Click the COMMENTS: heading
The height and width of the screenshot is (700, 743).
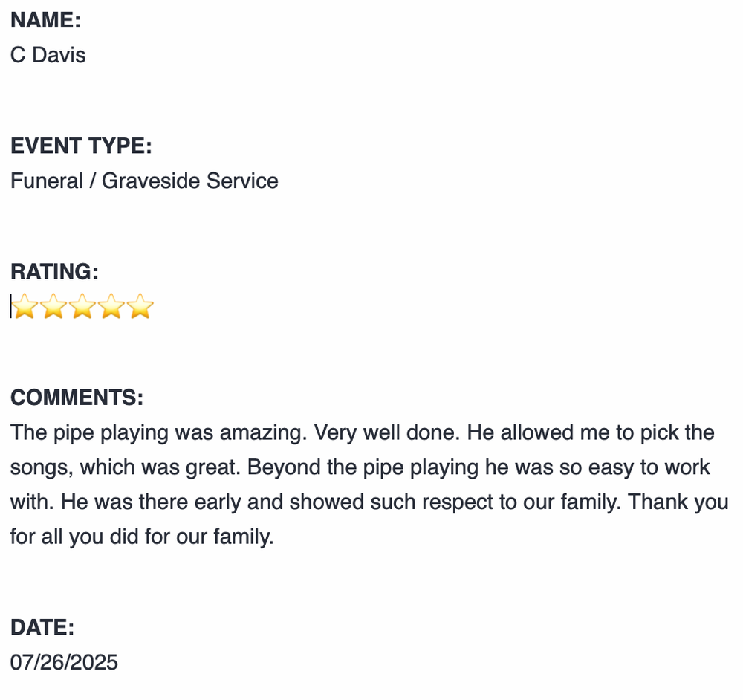pos(77,398)
